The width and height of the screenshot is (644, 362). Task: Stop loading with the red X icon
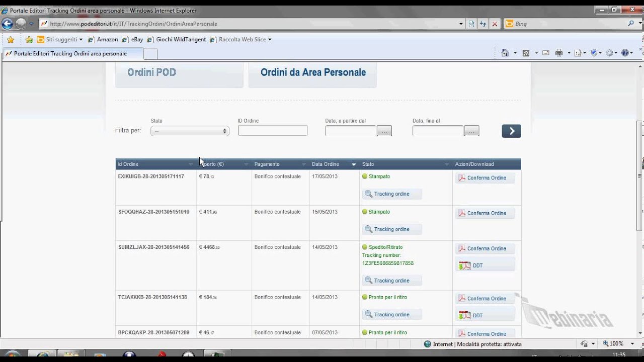point(495,24)
